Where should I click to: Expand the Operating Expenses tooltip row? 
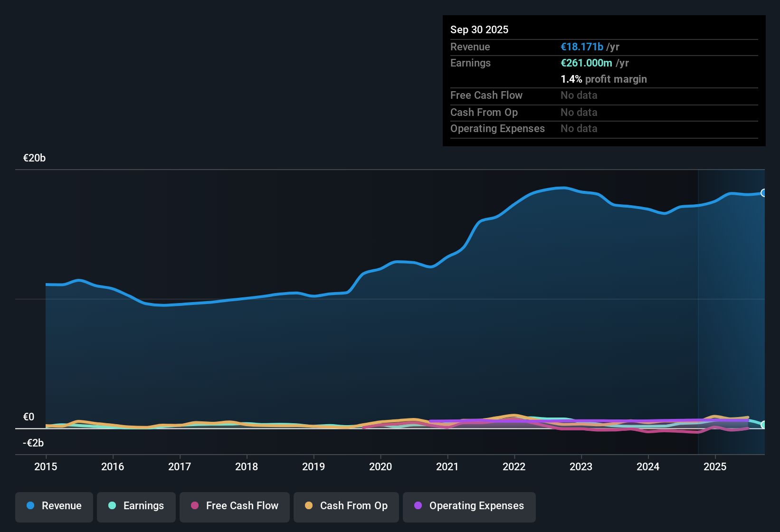(x=497, y=128)
